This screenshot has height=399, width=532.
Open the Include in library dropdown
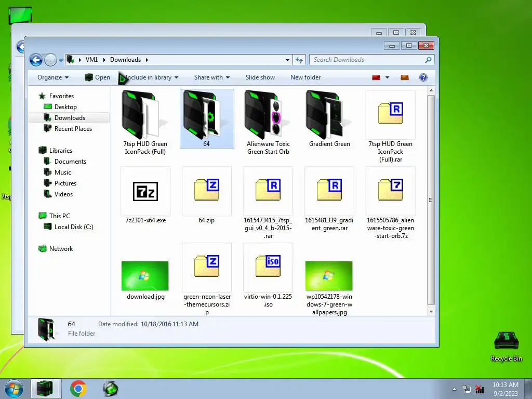pyautogui.click(x=151, y=77)
